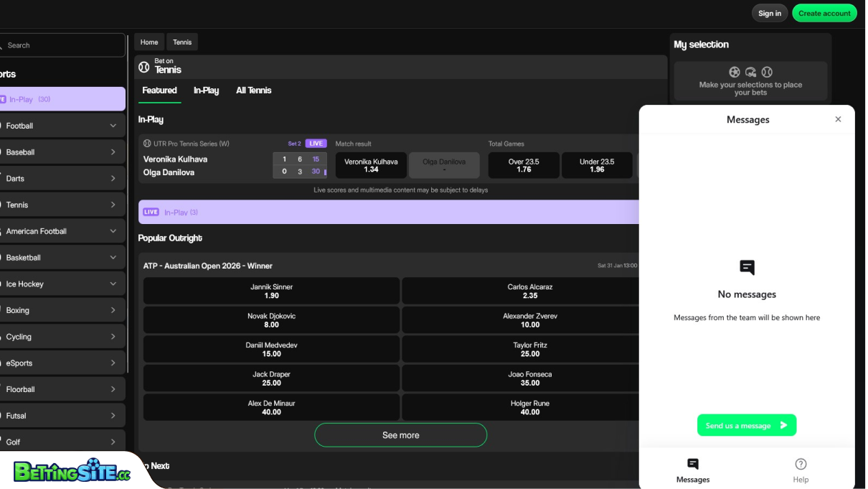Click the football icon in My selection panel

734,73
